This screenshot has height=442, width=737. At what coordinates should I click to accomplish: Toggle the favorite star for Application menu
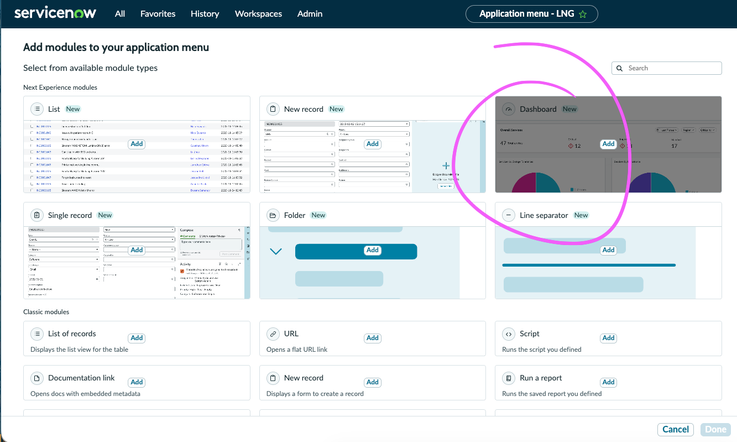click(x=583, y=14)
